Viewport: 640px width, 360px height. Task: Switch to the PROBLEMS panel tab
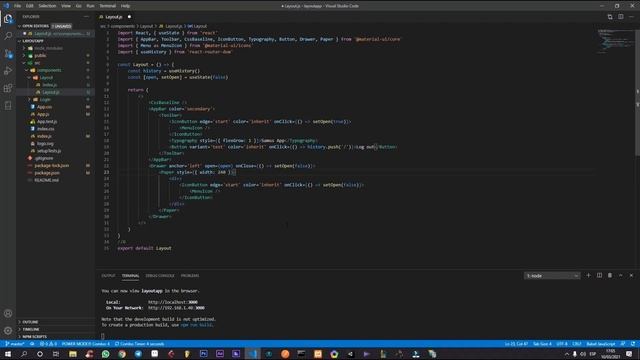pyautogui.click(x=190, y=276)
